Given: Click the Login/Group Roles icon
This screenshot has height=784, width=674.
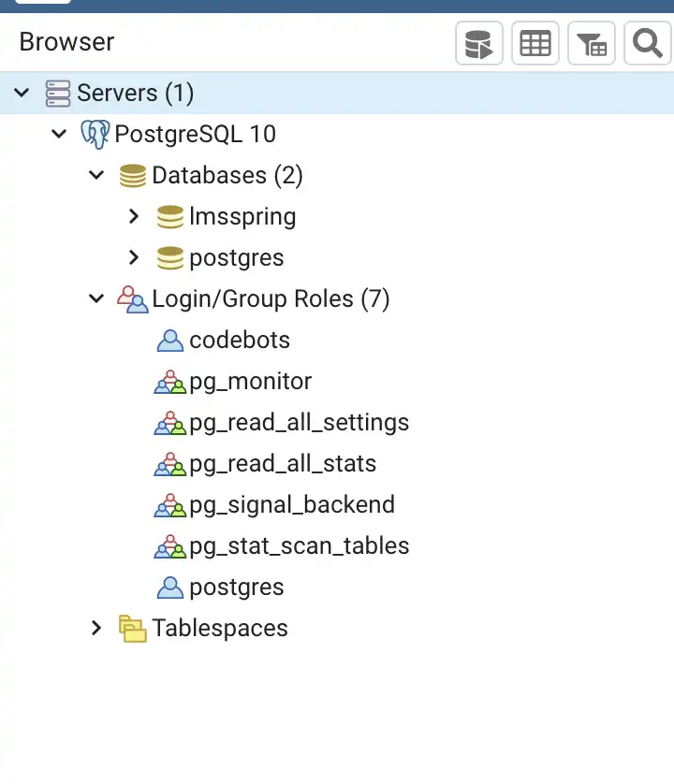Looking at the screenshot, I should pyautogui.click(x=133, y=299).
